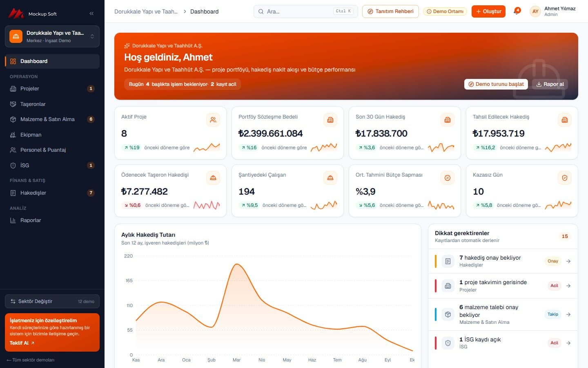Expand the Dorukkale Yapı company switcher
The height and width of the screenshot is (368, 588).
[x=52, y=36]
